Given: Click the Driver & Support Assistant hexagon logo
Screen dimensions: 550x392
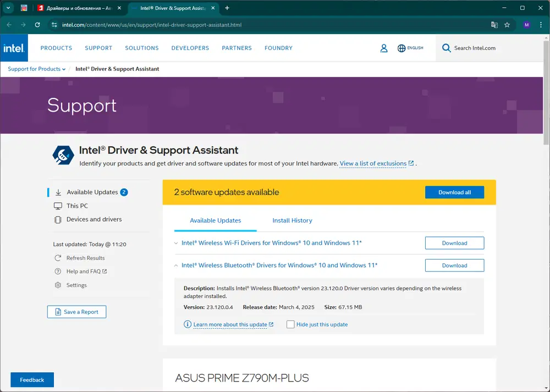Looking at the screenshot, I should point(63,155).
